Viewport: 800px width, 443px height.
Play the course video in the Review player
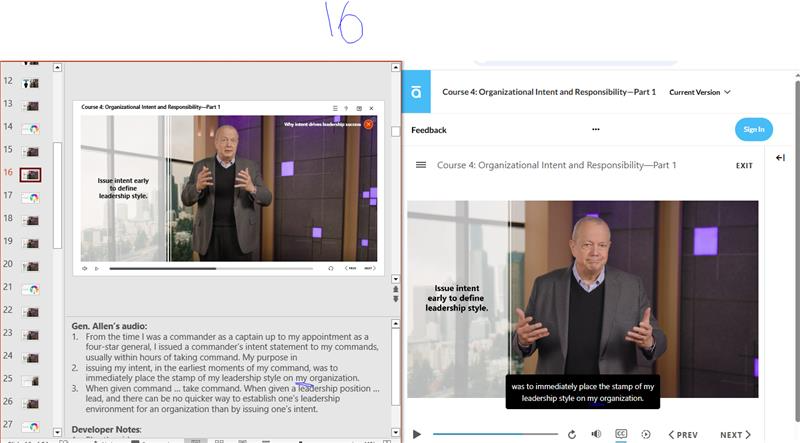tap(417, 434)
